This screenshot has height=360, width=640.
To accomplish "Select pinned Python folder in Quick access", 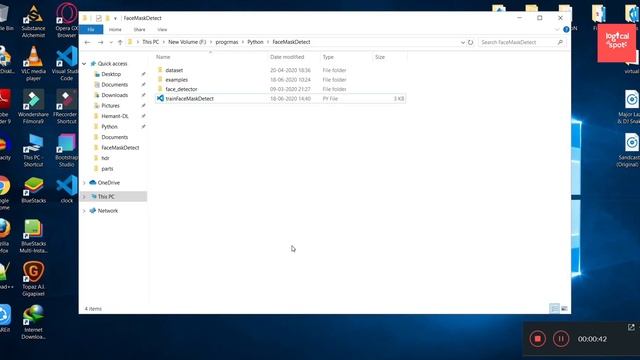I will 109,127.
